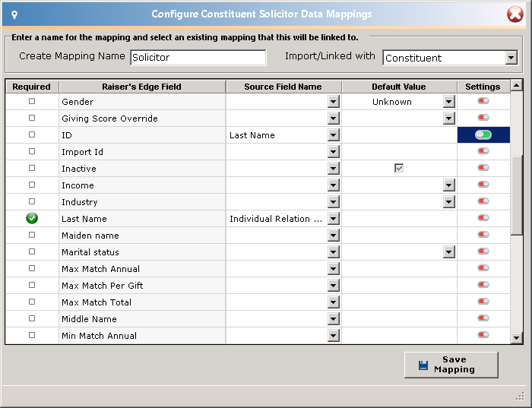532x408 pixels.
Task: Toggle Settings switch for Giving Score Override
Action: pos(483,117)
